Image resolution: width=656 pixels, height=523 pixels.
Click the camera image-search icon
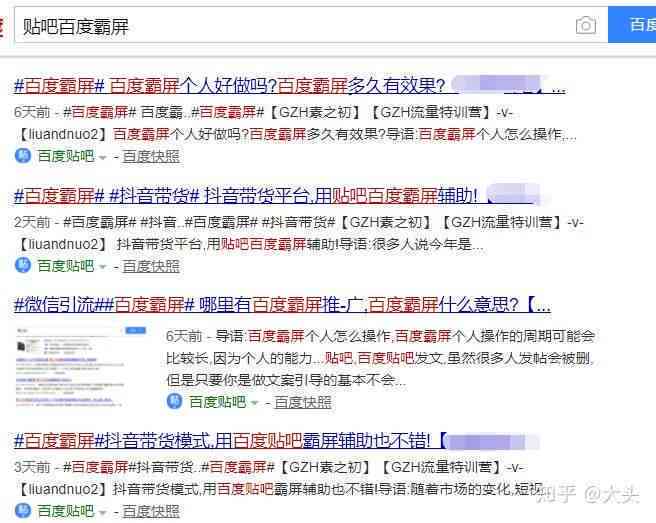click(586, 26)
